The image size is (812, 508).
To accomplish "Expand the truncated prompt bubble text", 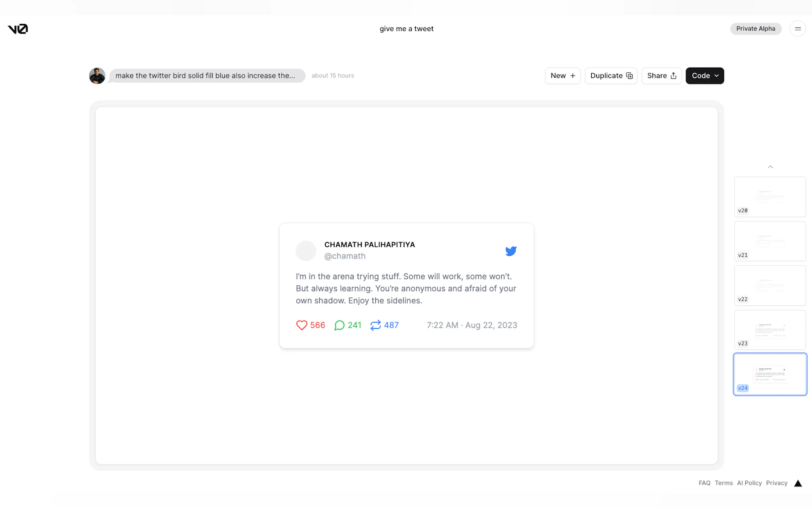I will point(207,75).
